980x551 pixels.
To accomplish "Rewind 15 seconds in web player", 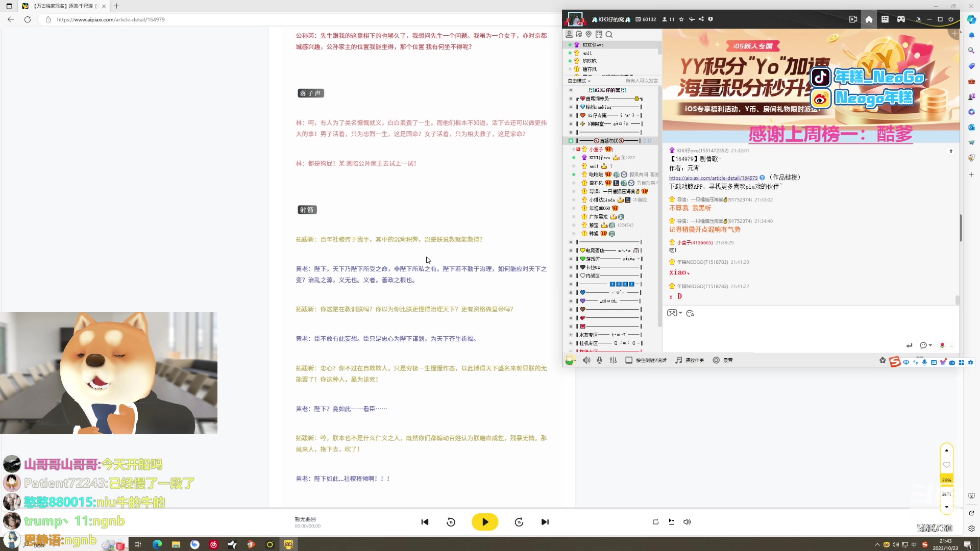I will (451, 522).
